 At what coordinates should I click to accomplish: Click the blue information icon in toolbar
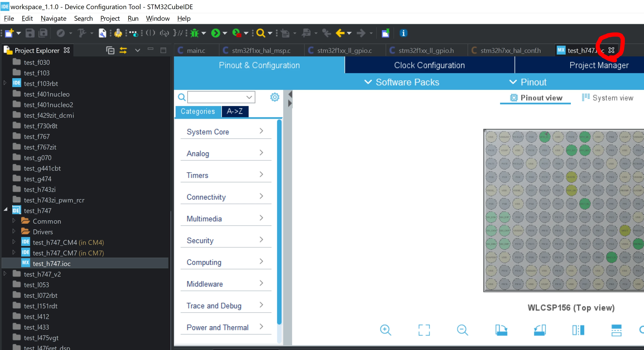[x=403, y=33]
